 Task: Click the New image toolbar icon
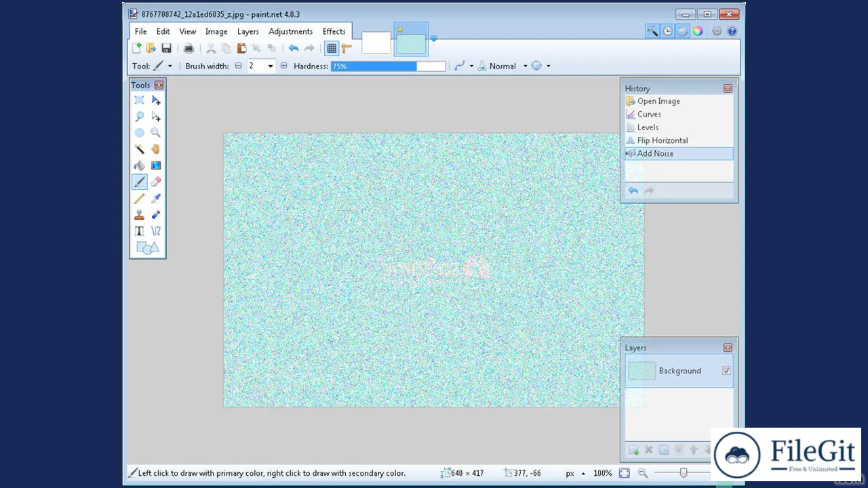point(136,48)
